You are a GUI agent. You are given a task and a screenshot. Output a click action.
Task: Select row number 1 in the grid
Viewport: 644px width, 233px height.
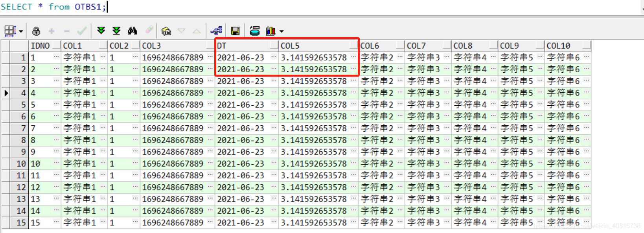click(19, 57)
